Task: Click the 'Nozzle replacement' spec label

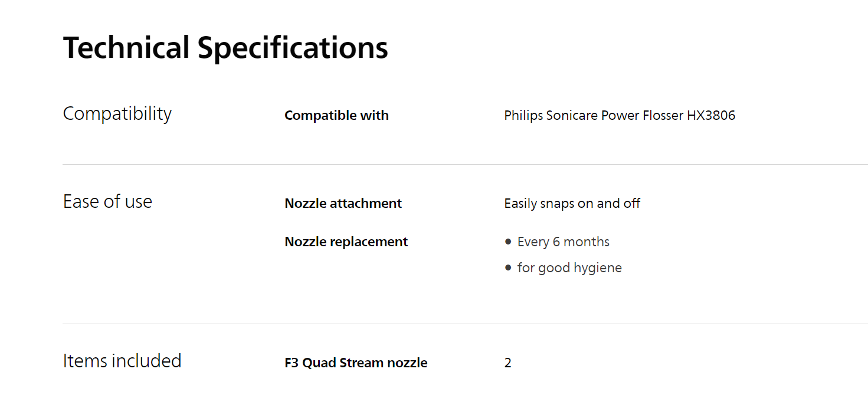Action: click(x=346, y=242)
